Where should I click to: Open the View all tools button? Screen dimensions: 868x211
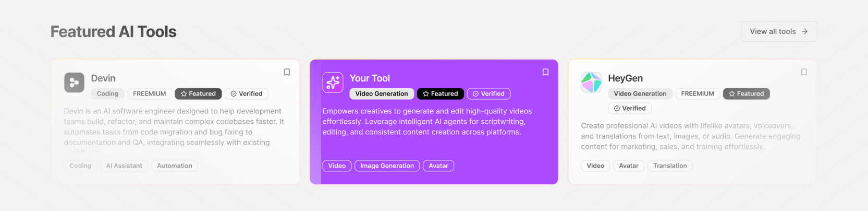pyautogui.click(x=779, y=31)
